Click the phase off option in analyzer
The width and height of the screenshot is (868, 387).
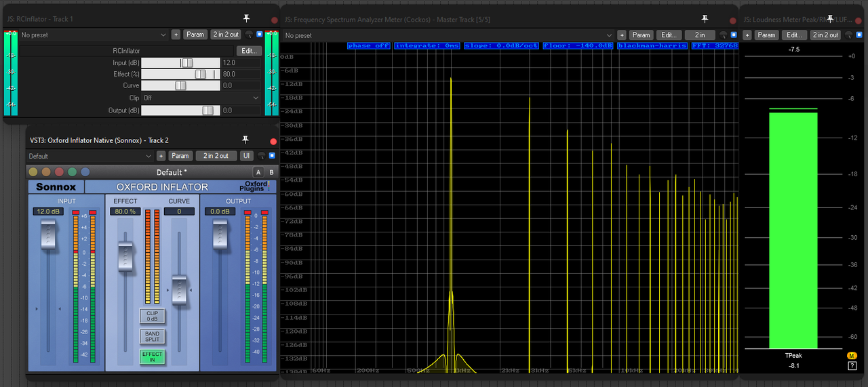[369, 45]
